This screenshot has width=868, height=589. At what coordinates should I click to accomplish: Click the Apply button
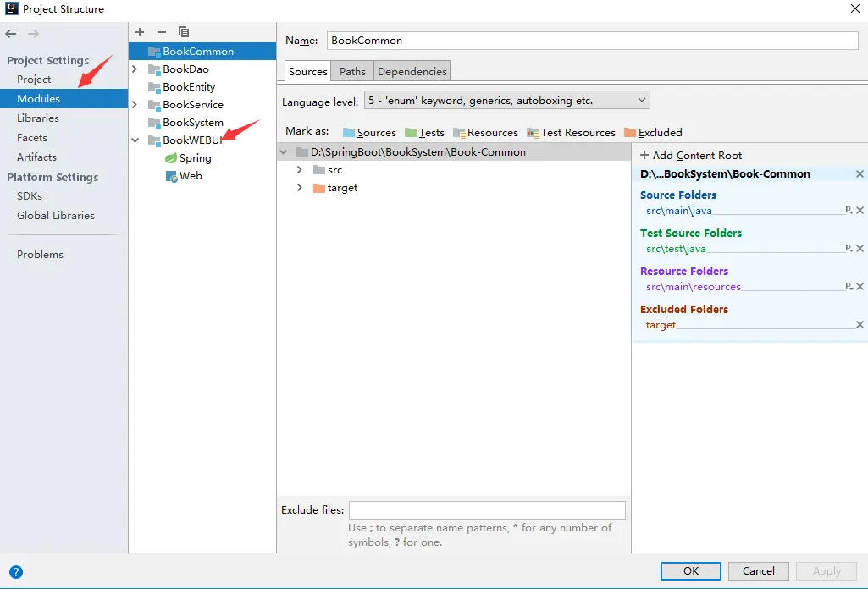pos(827,571)
